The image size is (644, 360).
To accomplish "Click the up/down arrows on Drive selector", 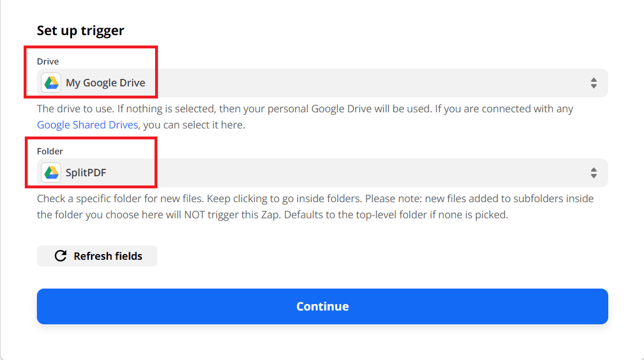I will pos(593,83).
